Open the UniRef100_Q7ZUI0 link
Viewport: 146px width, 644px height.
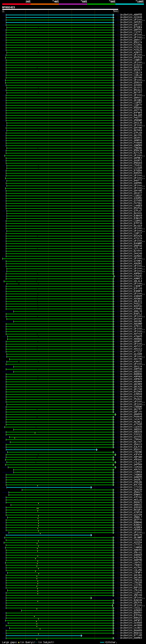click(131, 65)
